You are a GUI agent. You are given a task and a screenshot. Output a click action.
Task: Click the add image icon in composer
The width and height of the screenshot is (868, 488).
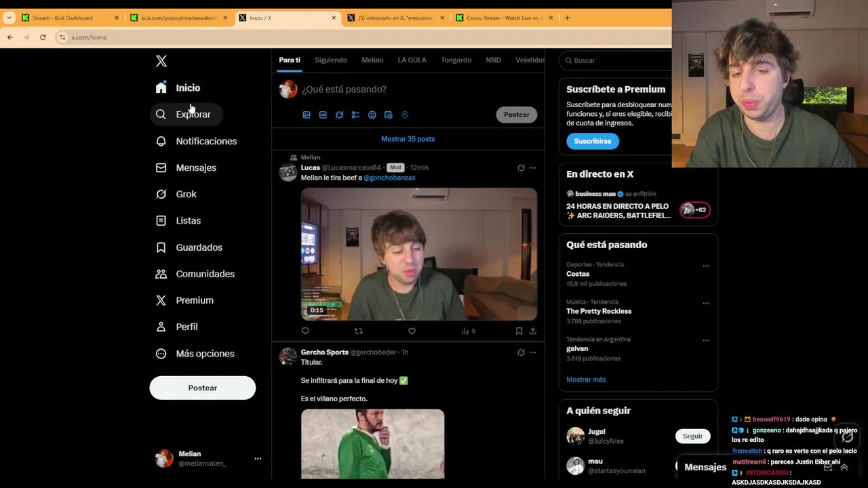coord(307,115)
